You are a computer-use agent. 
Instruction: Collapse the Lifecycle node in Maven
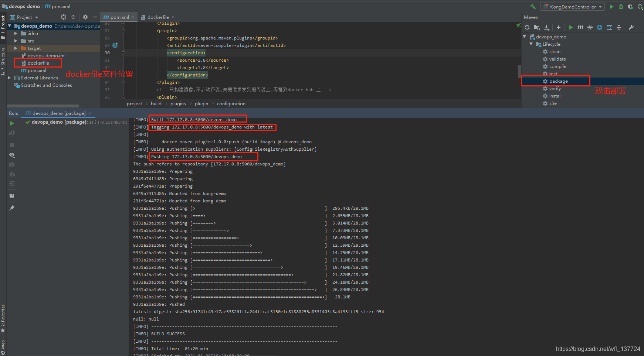(531, 44)
